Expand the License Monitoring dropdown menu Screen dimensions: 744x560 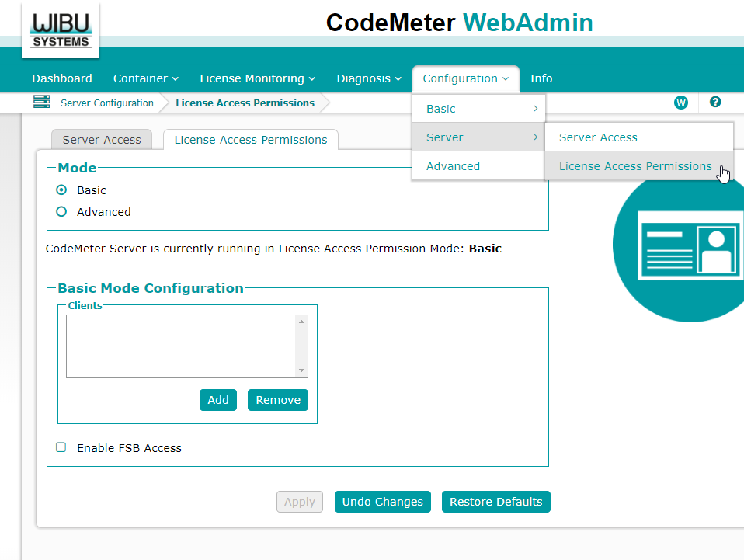pos(257,78)
